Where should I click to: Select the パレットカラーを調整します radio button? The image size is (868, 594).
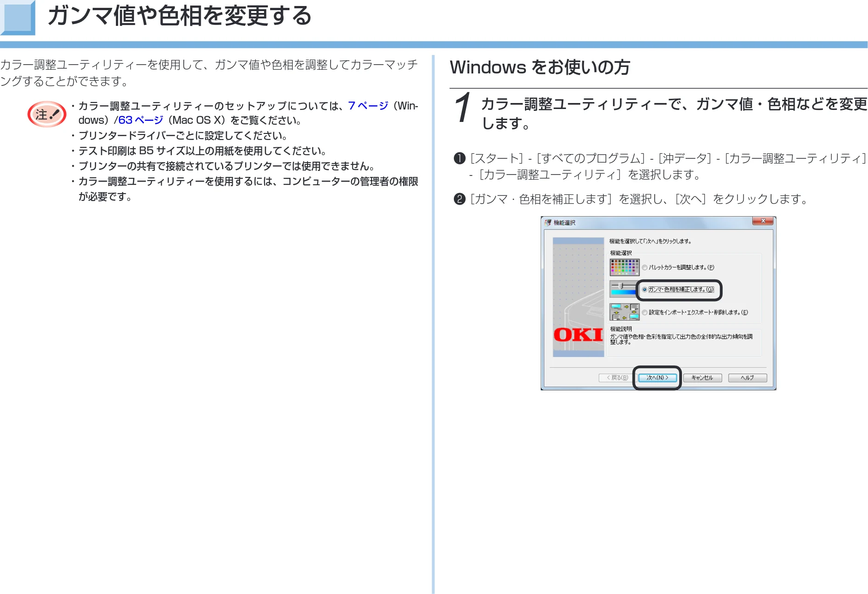[645, 267]
